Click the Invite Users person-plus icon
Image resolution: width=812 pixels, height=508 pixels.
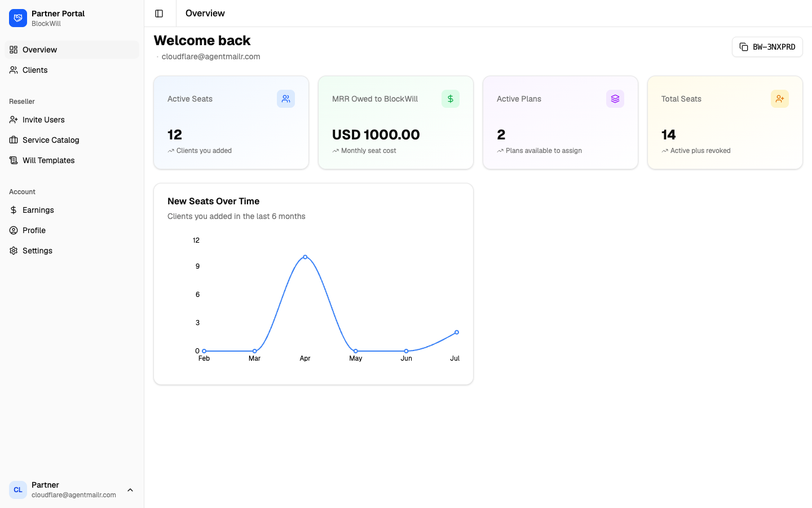pyautogui.click(x=14, y=120)
